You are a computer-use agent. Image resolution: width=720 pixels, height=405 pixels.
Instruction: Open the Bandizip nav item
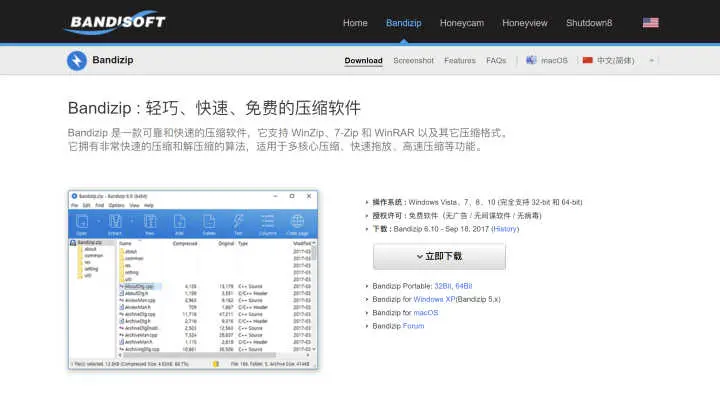[404, 23]
